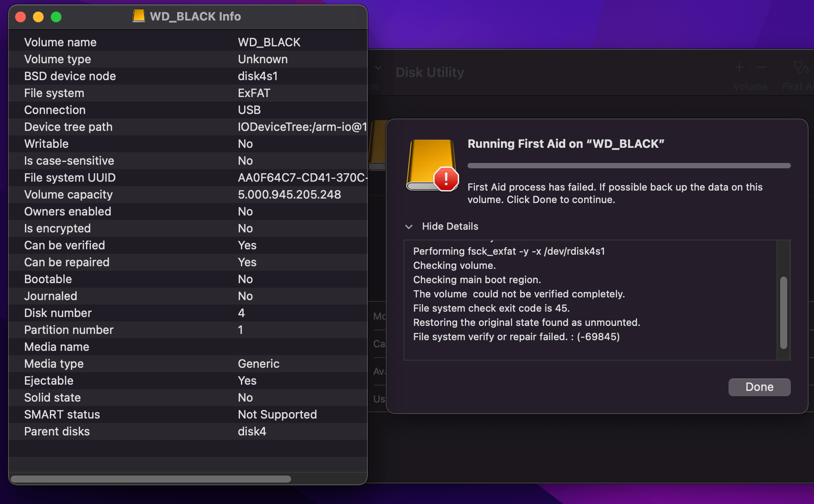Click the minus icon to remove a volume
The width and height of the screenshot is (814, 504).
pyautogui.click(x=761, y=68)
